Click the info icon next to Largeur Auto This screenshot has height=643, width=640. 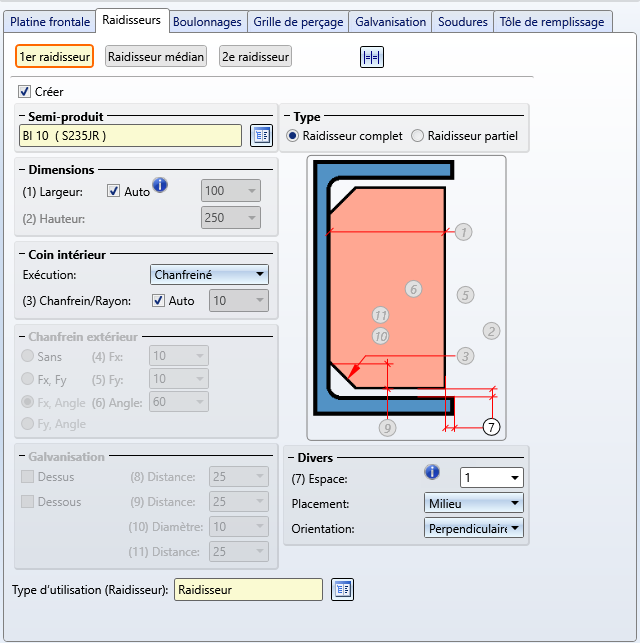coord(160,185)
